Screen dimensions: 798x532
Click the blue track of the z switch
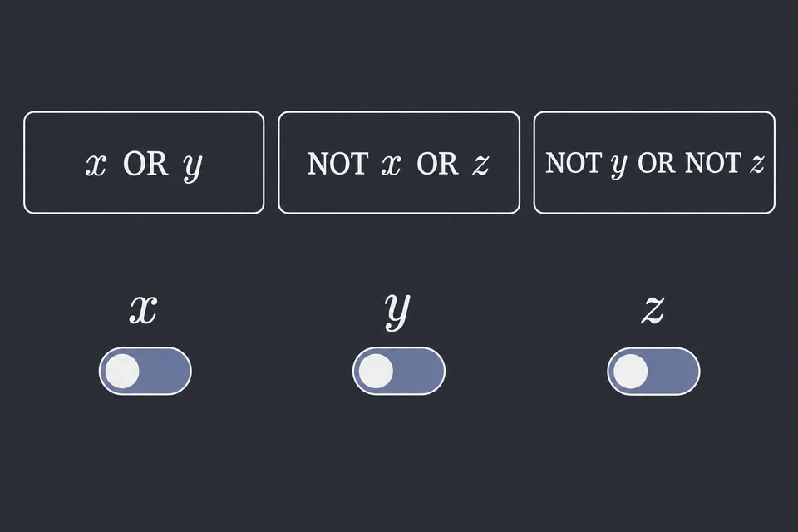pyautogui.click(x=672, y=371)
